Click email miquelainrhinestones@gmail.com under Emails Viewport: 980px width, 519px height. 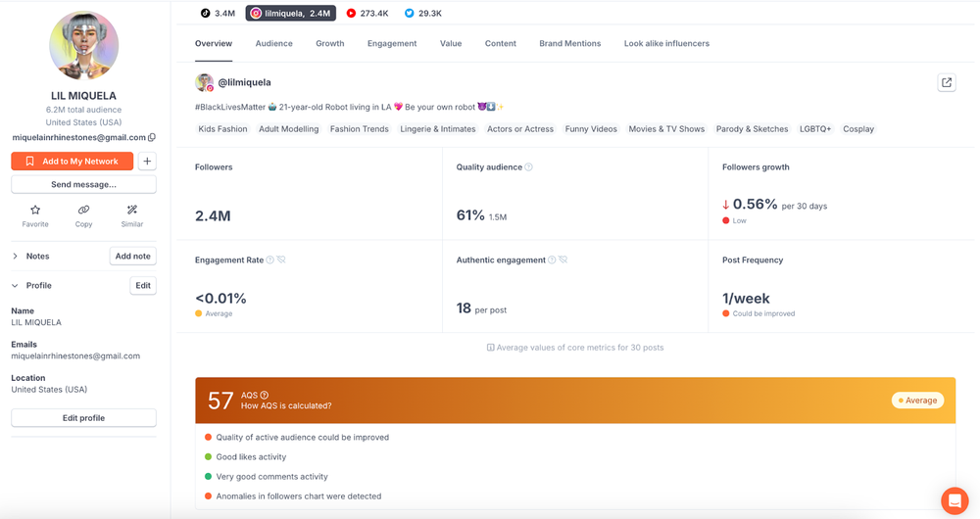75,356
